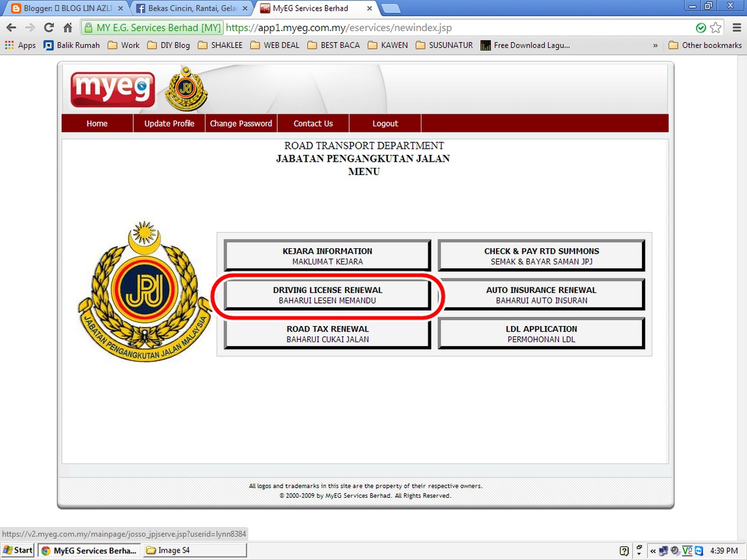Click the Logout menu item
The image size is (747, 560).
coord(385,123)
